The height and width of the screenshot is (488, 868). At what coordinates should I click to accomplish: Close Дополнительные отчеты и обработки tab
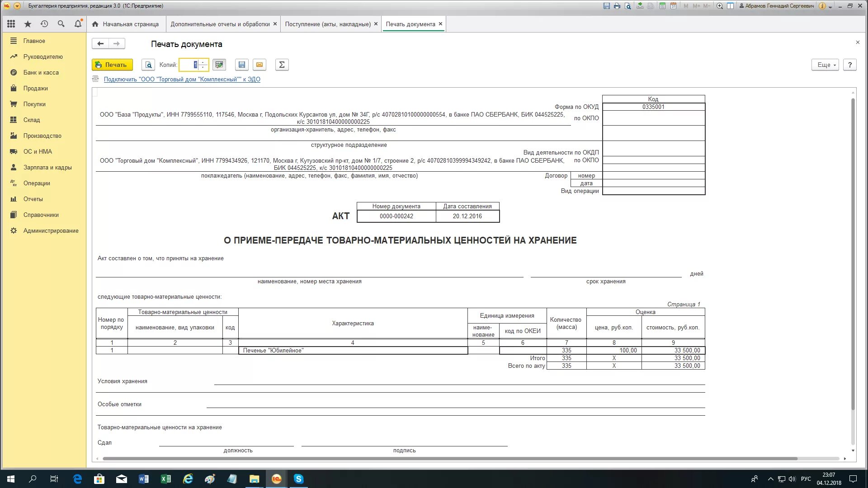[x=275, y=24]
